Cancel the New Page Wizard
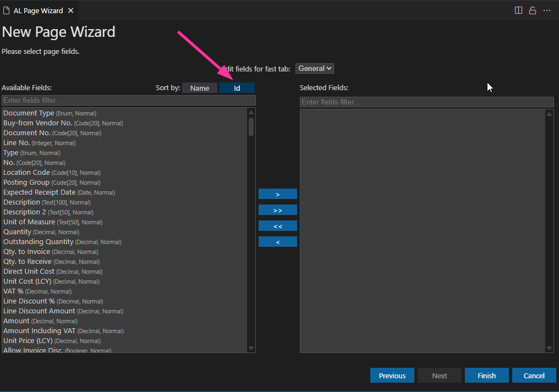The image size is (559, 392). click(x=534, y=376)
